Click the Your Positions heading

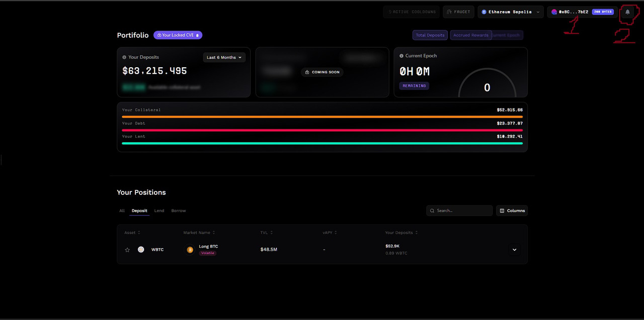tap(141, 192)
